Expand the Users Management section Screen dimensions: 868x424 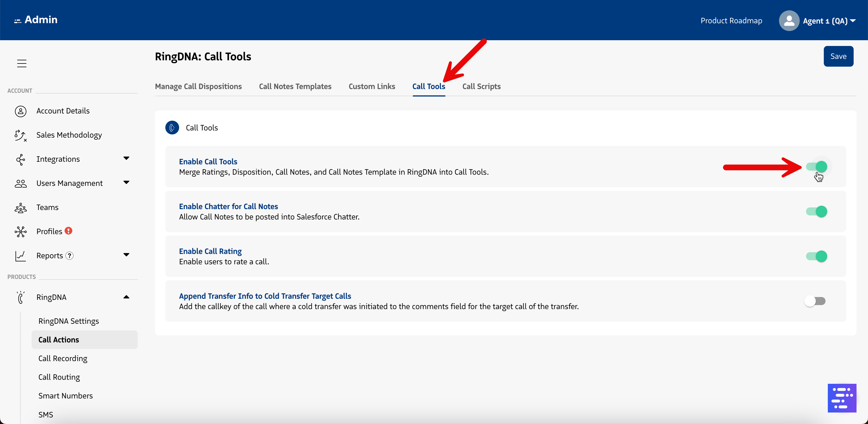coord(126,183)
